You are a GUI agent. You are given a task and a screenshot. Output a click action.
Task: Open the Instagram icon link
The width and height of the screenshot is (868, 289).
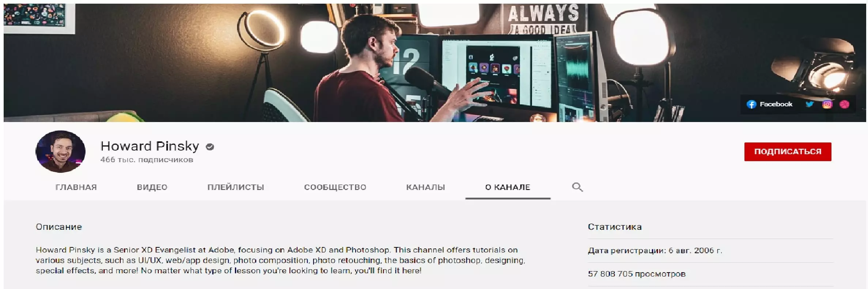coord(827,104)
